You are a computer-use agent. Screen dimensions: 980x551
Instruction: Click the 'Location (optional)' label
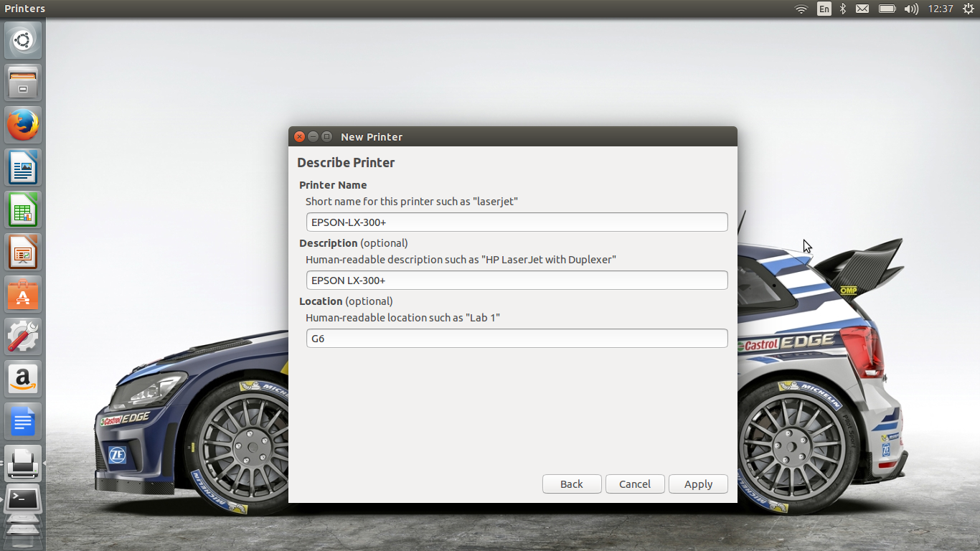pyautogui.click(x=346, y=301)
